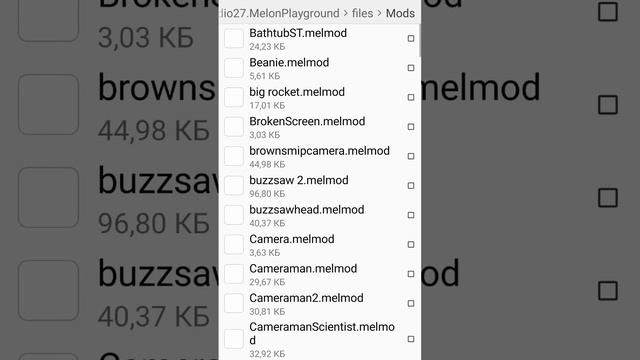Mark the checkbox for Cameraman.melmod
The image size is (640, 360).
411,274
